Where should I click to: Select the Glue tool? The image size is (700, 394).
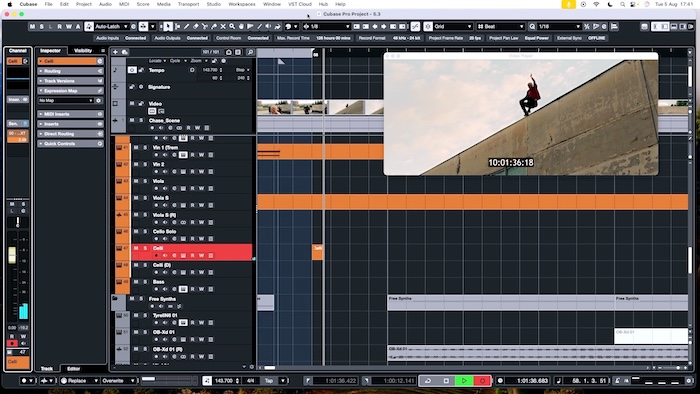pyautogui.click(x=214, y=26)
